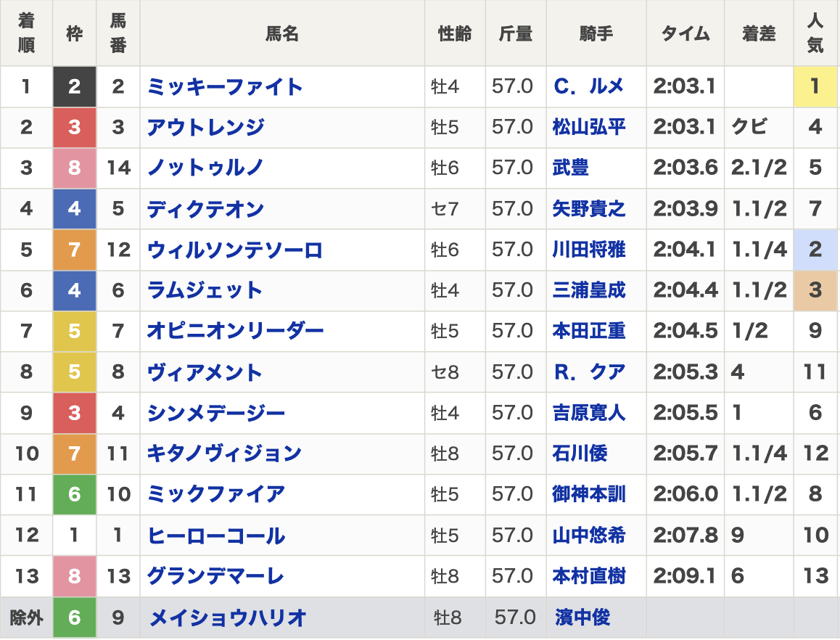The image size is (840, 640).
Task: Click the black frame 2 cell
Action: (74, 87)
